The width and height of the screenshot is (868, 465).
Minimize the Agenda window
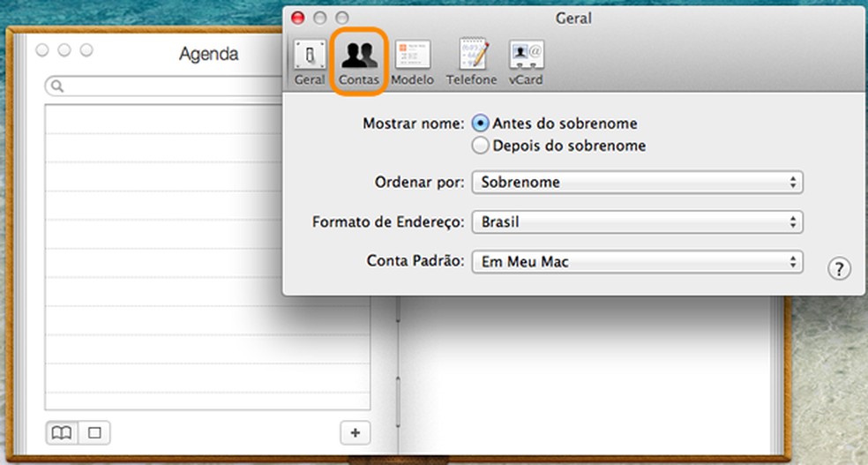pyautogui.click(x=64, y=50)
